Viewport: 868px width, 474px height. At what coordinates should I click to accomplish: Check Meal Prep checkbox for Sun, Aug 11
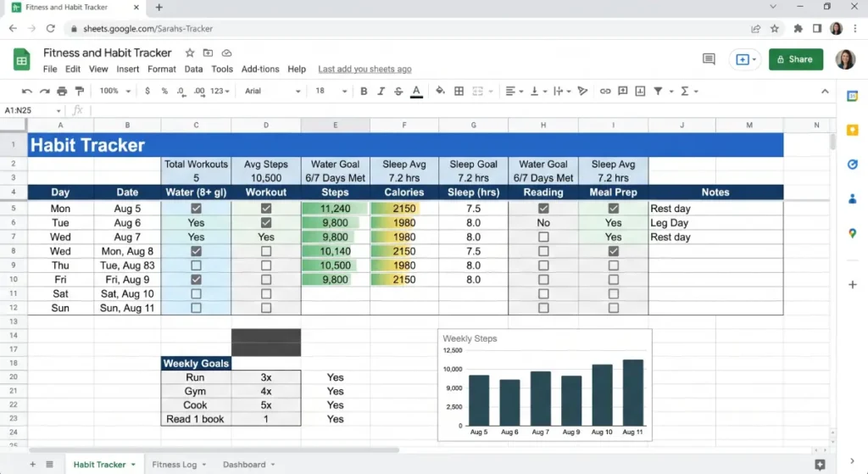click(614, 308)
